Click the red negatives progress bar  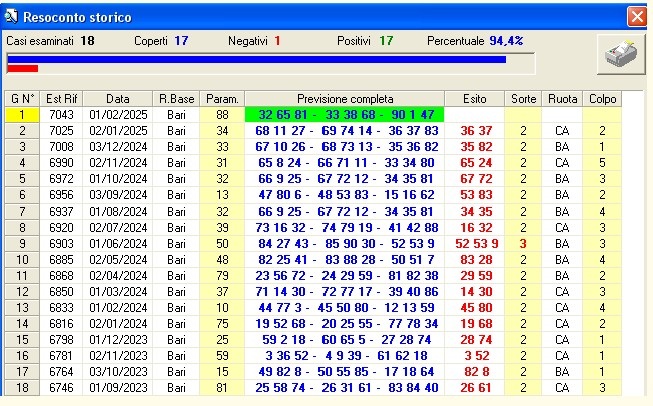(x=22, y=69)
